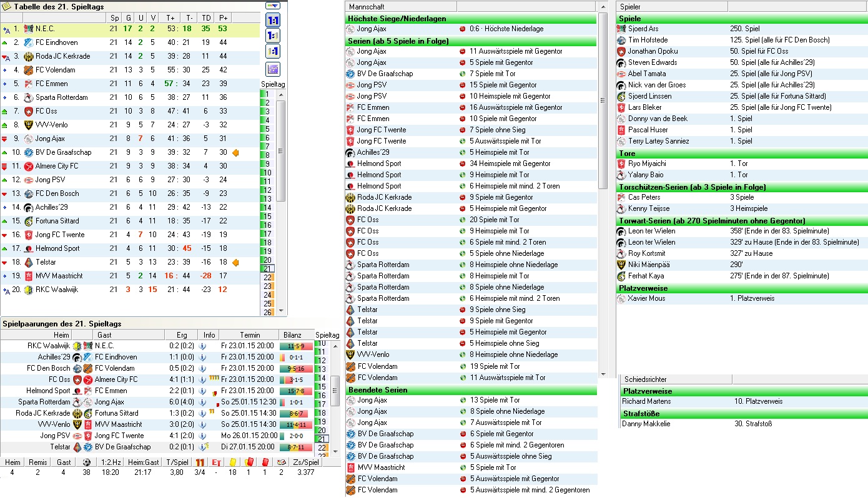868x498 pixels.
Task: Collapse the 'Beendete Serien' group
Action: tap(471, 390)
